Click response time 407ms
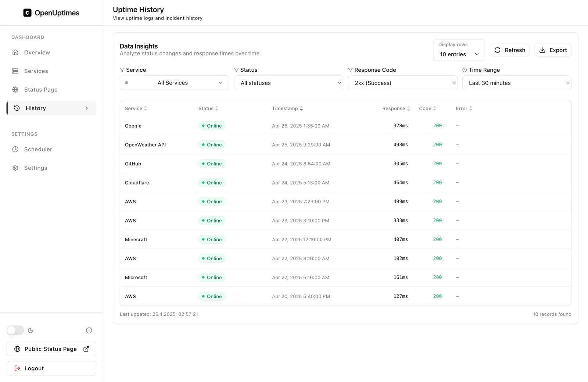The width and height of the screenshot is (588, 382). [x=401, y=239]
